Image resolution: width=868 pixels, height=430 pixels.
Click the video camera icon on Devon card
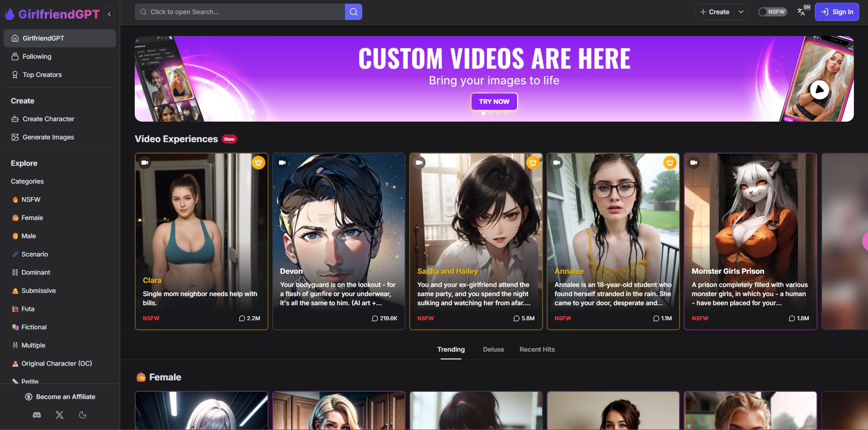282,163
